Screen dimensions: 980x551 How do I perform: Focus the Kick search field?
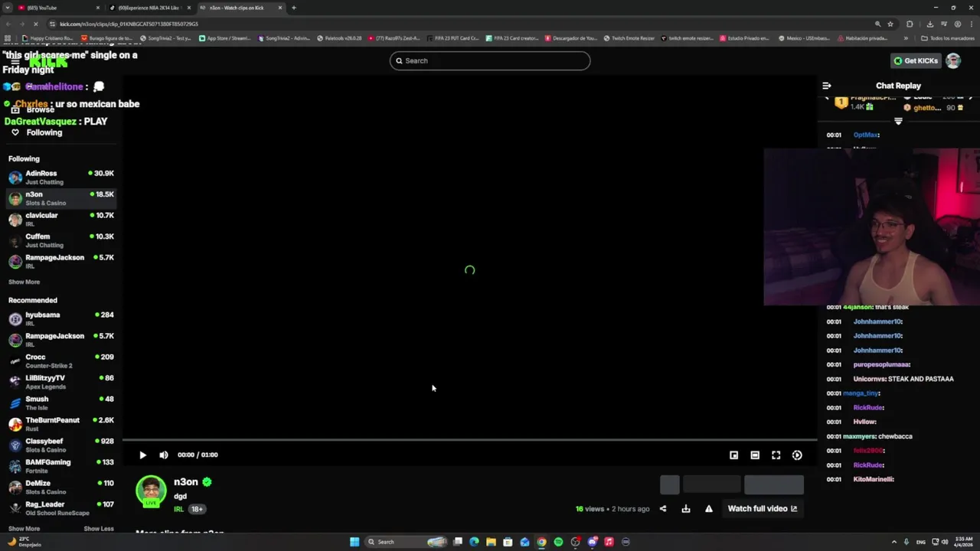pos(490,60)
